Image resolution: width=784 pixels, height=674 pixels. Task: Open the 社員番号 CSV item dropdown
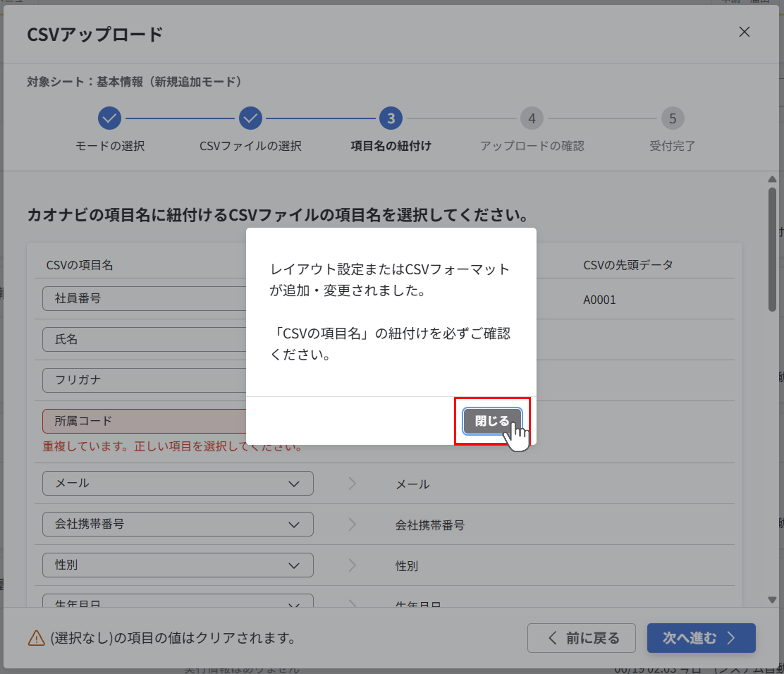coord(144,298)
